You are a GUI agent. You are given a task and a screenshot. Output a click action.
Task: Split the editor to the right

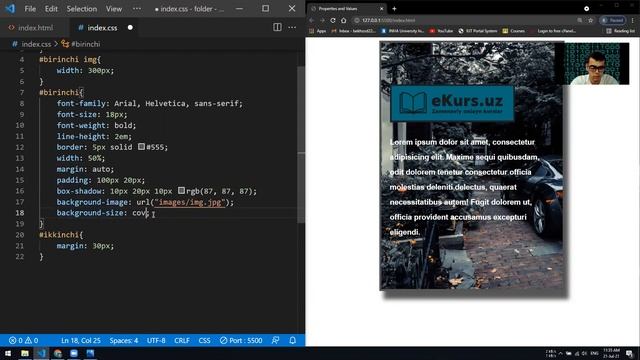(277, 27)
